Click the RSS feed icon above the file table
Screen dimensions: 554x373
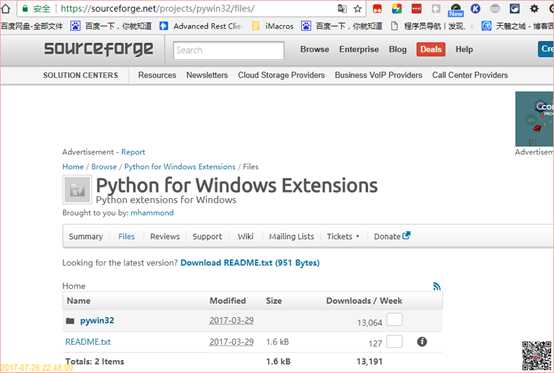(437, 286)
